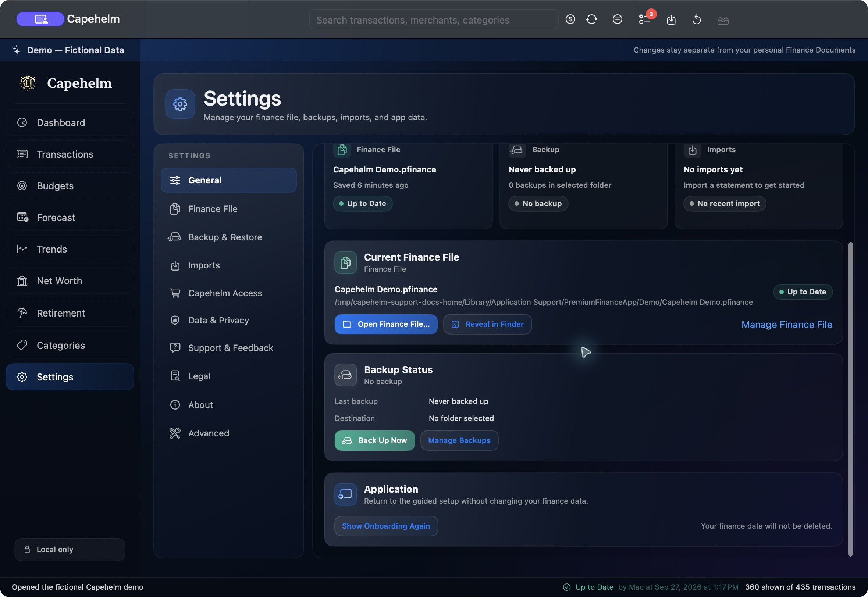The height and width of the screenshot is (597, 868).
Task: Click the Open Finance File button
Action: pos(386,324)
